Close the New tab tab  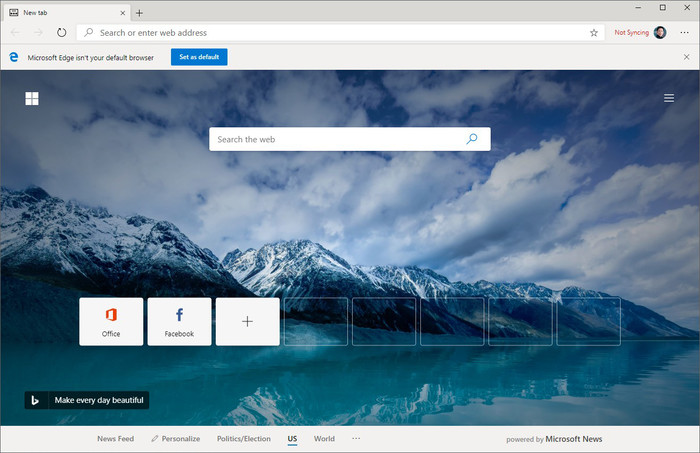pyautogui.click(x=121, y=12)
